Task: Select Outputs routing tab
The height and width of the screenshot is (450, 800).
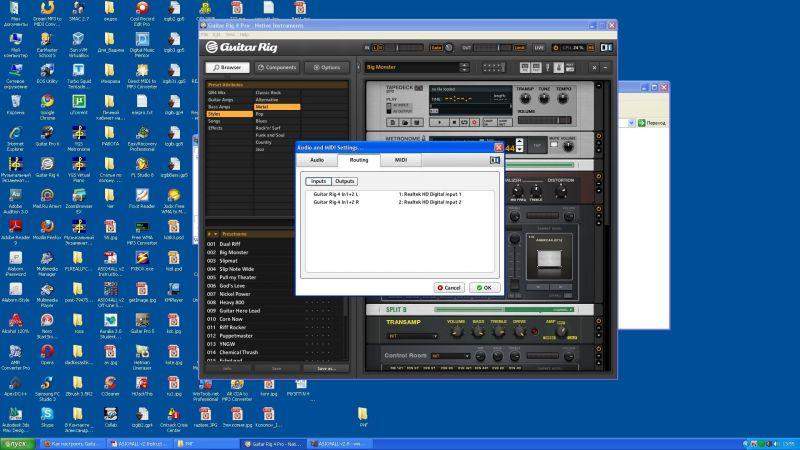Action: click(344, 181)
